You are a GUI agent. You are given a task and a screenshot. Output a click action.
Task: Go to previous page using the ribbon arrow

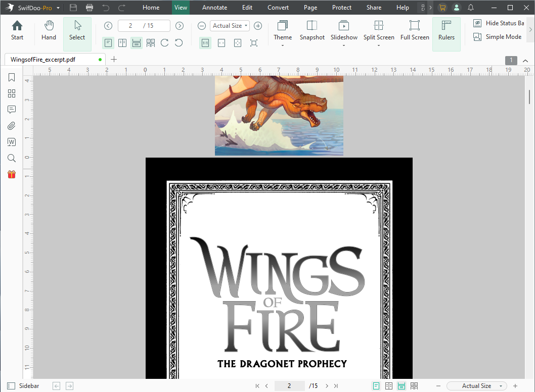(x=108, y=26)
